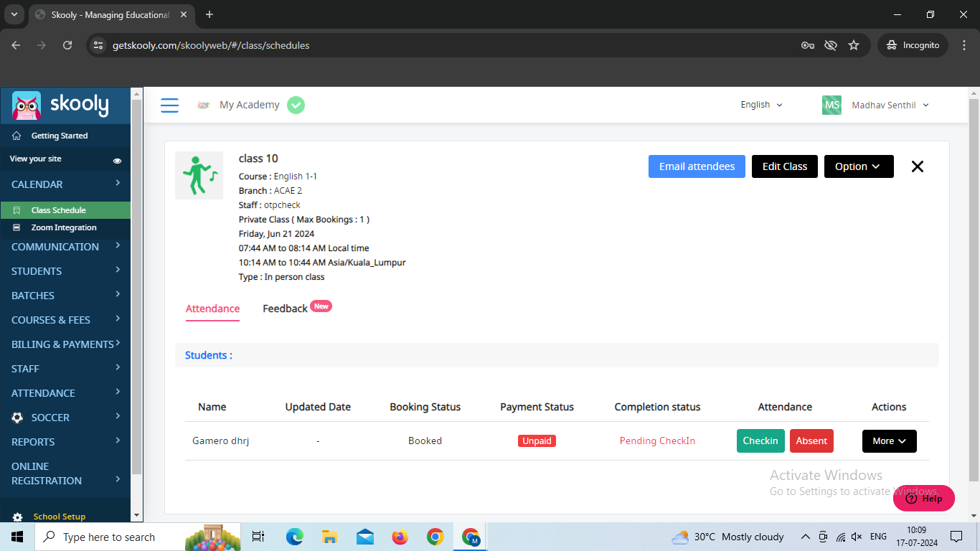Expand the REPORTS sidebar section
980x551 pixels.
pyautogui.click(x=65, y=442)
